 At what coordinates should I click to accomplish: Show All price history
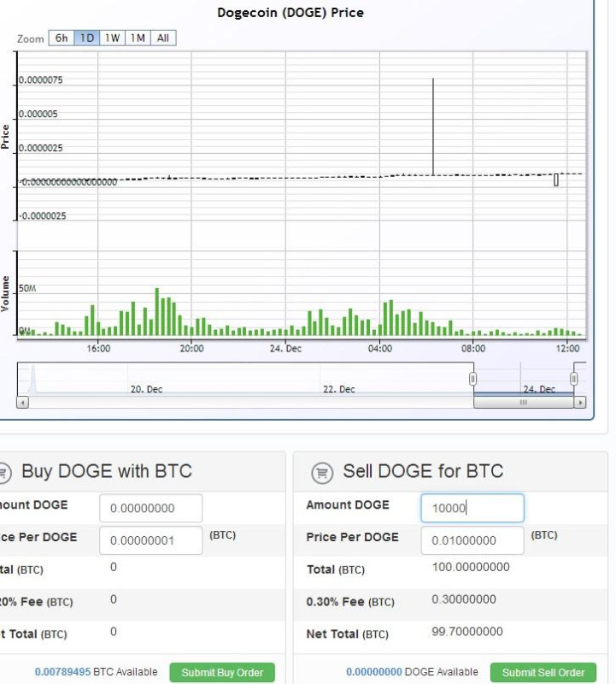163,38
